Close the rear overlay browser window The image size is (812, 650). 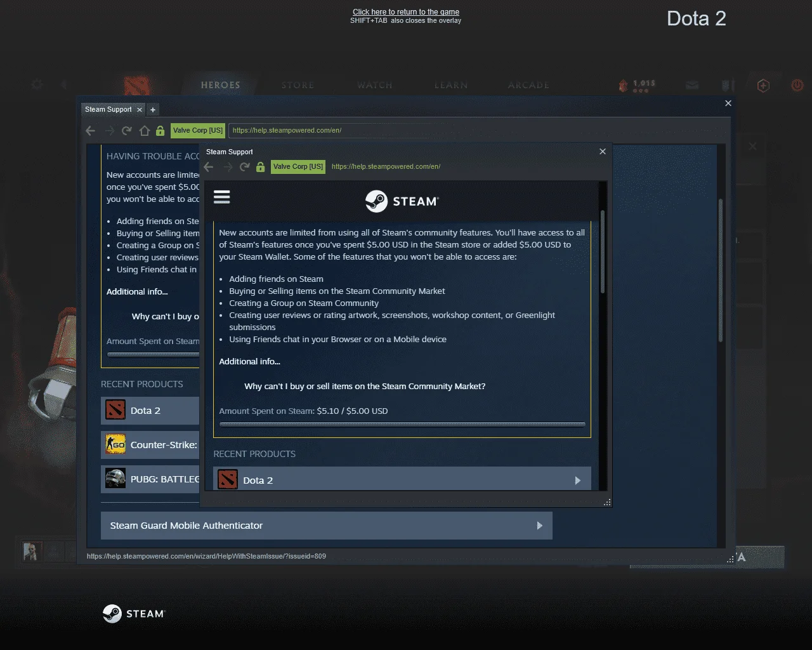point(728,103)
